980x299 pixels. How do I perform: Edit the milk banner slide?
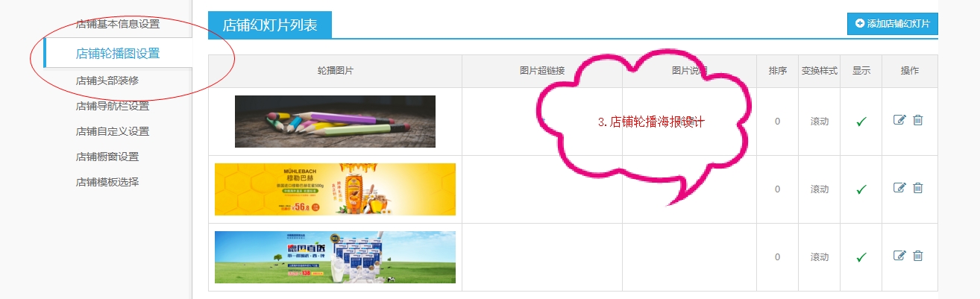coord(899,256)
